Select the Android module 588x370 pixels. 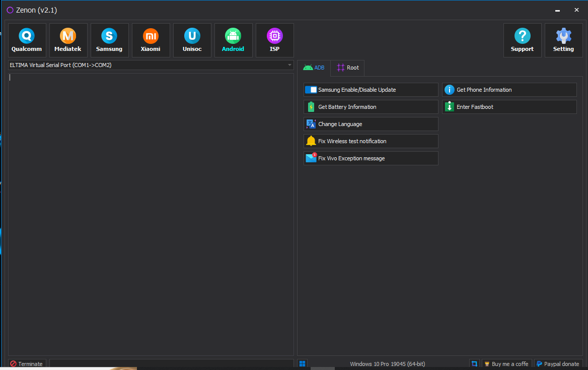coord(233,40)
